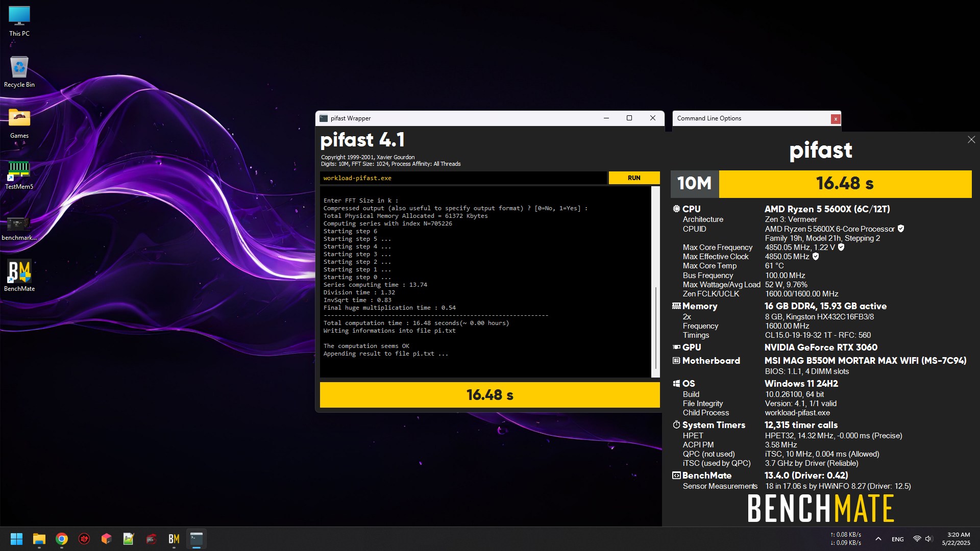Close the pifast result overlay with X
Image resolution: width=980 pixels, height=551 pixels.
[x=971, y=139]
